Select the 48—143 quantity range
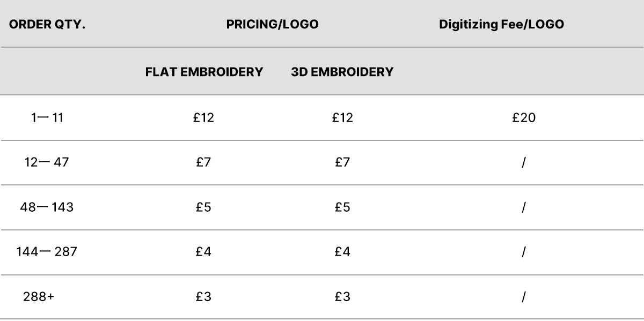Image resolution: width=644 pixels, height=321 pixels. (47, 207)
